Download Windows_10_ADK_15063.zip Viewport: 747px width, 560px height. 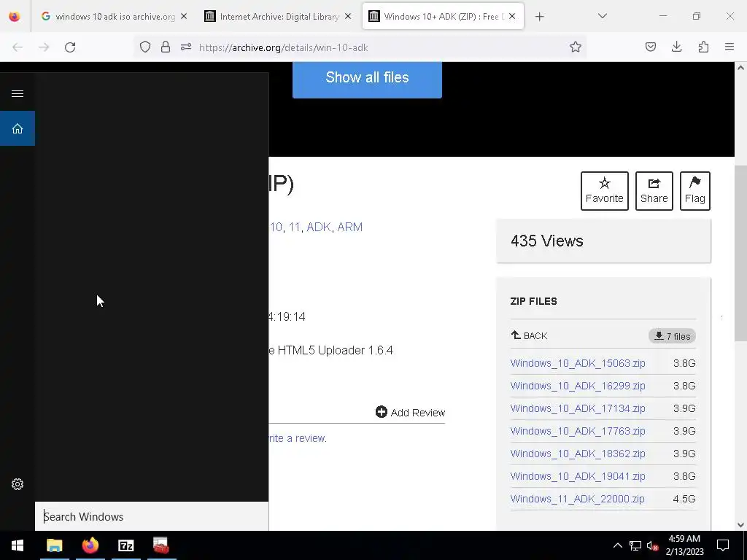coord(578,363)
